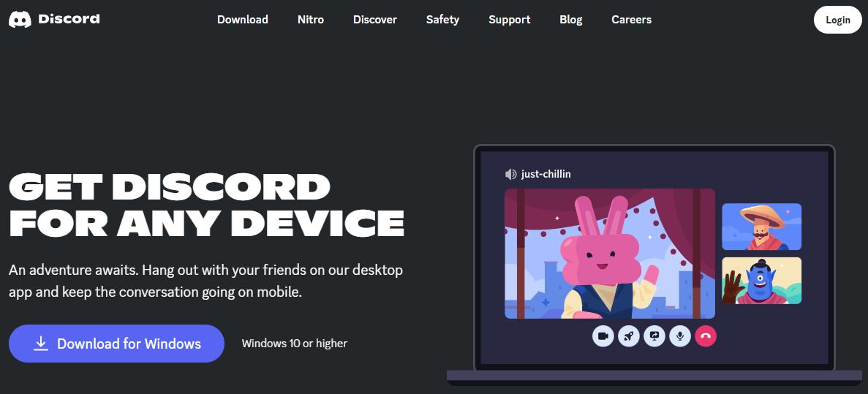Screen dimensions: 868x394
Task: Click the Login button
Action: [837, 20]
